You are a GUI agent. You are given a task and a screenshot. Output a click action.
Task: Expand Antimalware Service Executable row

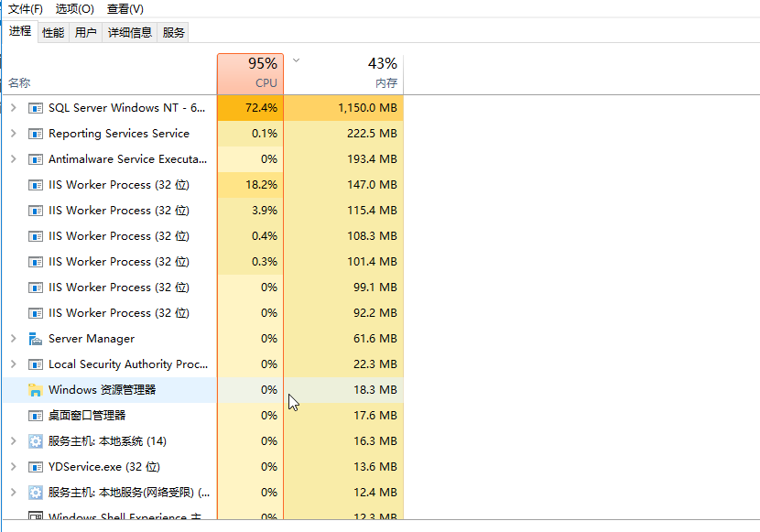(14, 159)
